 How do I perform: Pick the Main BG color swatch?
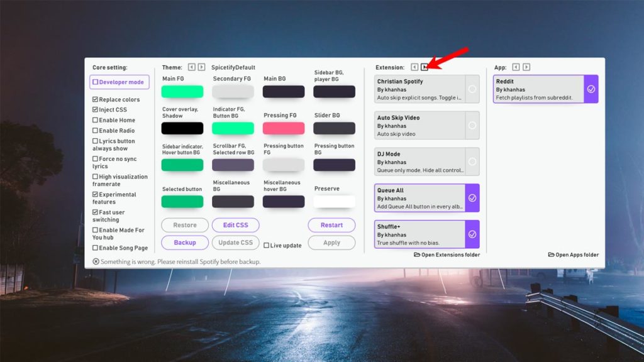coord(284,92)
